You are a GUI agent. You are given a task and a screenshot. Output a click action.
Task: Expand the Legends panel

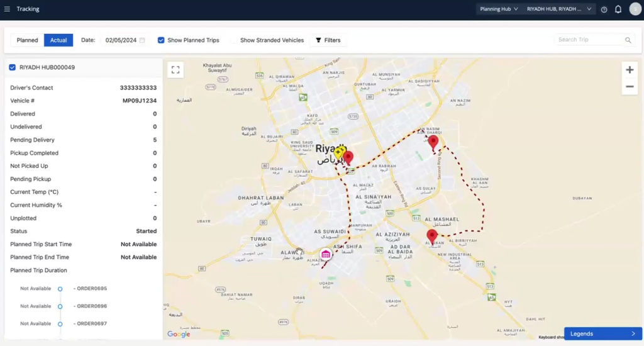[x=602, y=333]
